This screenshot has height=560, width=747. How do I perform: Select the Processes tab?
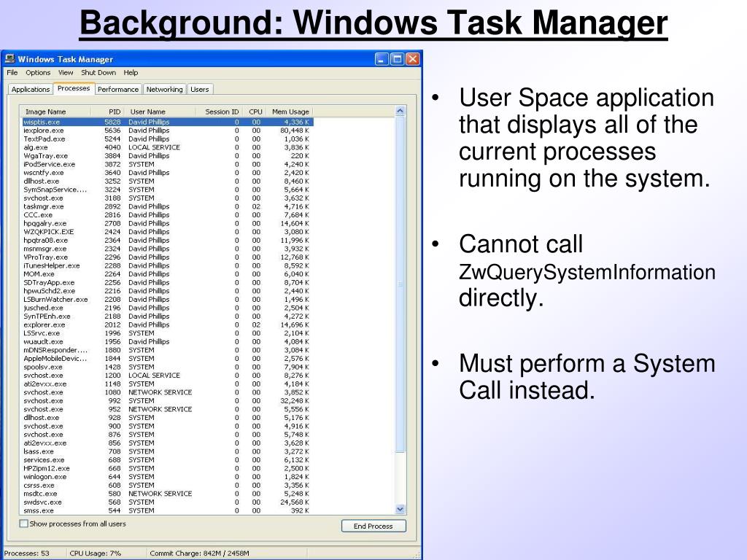pyautogui.click(x=74, y=88)
